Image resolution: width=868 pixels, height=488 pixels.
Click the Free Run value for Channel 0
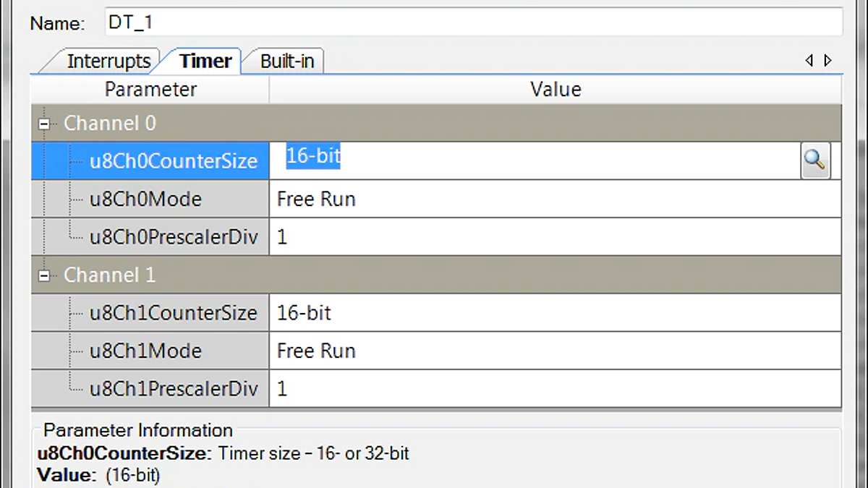tap(316, 199)
